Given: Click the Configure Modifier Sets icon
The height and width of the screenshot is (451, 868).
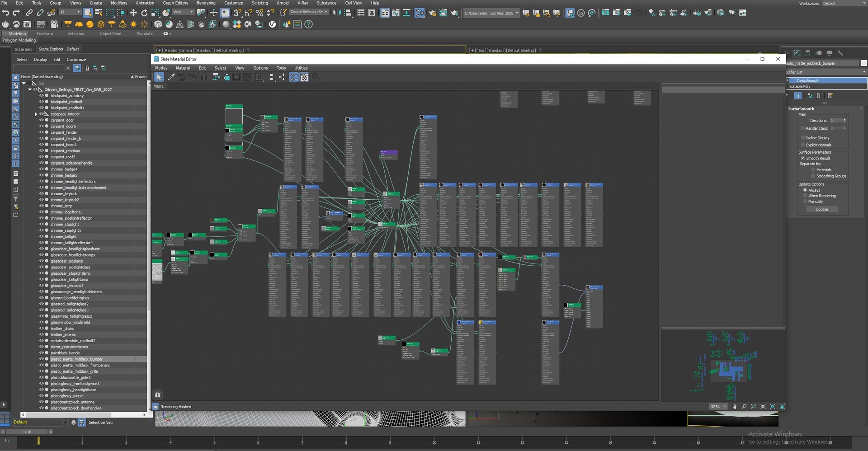Looking at the screenshot, I should (x=830, y=96).
